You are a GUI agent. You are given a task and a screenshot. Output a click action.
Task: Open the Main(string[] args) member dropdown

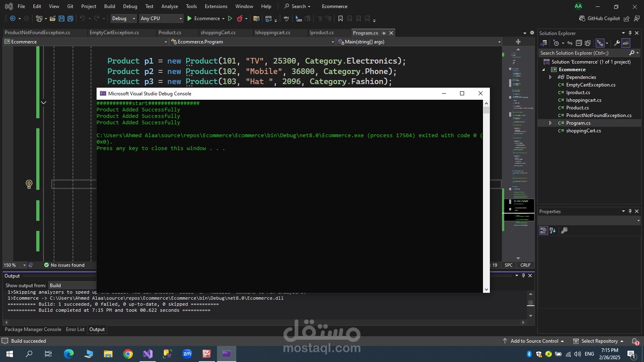(x=419, y=42)
